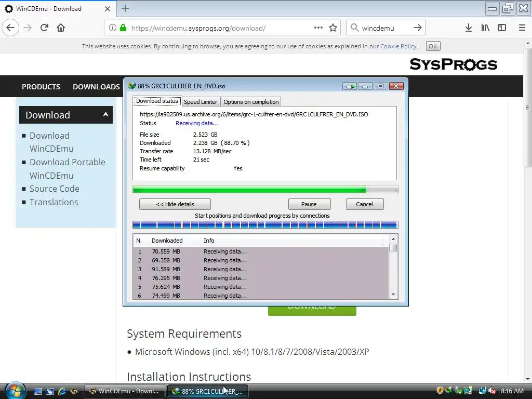532x399 pixels.
Task: Open the Speed Limiter tab
Action: (201, 102)
